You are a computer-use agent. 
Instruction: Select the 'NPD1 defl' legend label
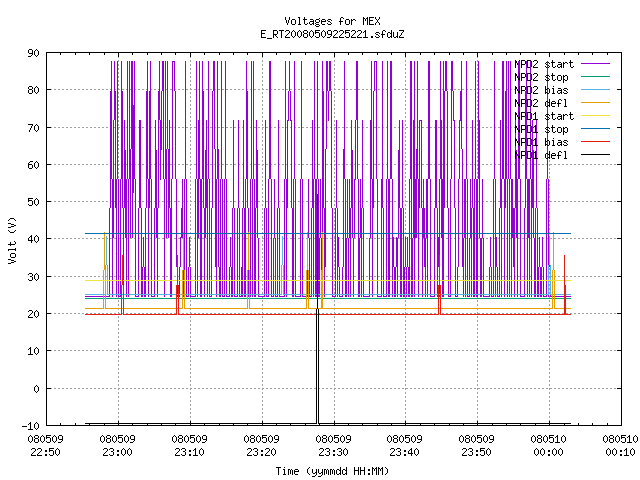[x=541, y=155]
